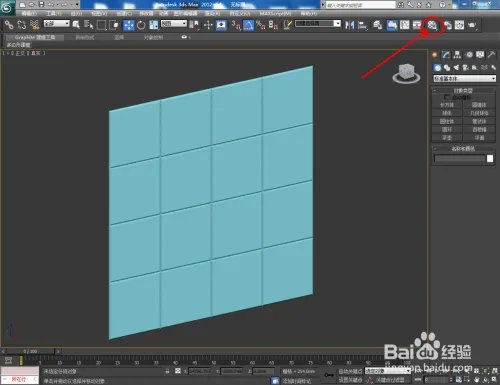The image size is (500, 385).
Task: Enable AutoGrid checkbox
Action: [x=447, y=97]
